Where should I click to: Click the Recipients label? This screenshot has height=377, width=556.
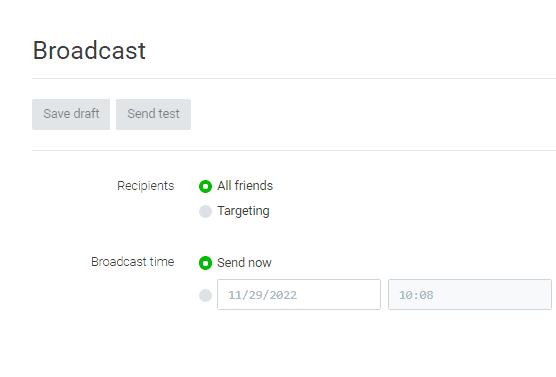pos(146,186)
